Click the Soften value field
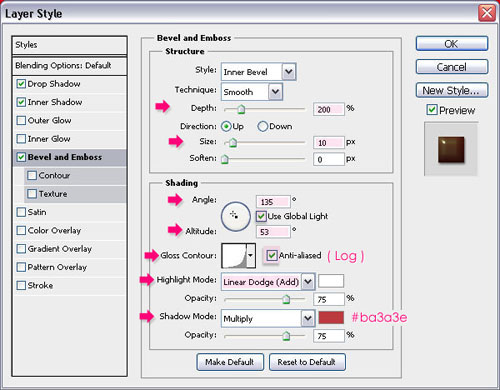The image size is (500, 390). click(328, 159)
